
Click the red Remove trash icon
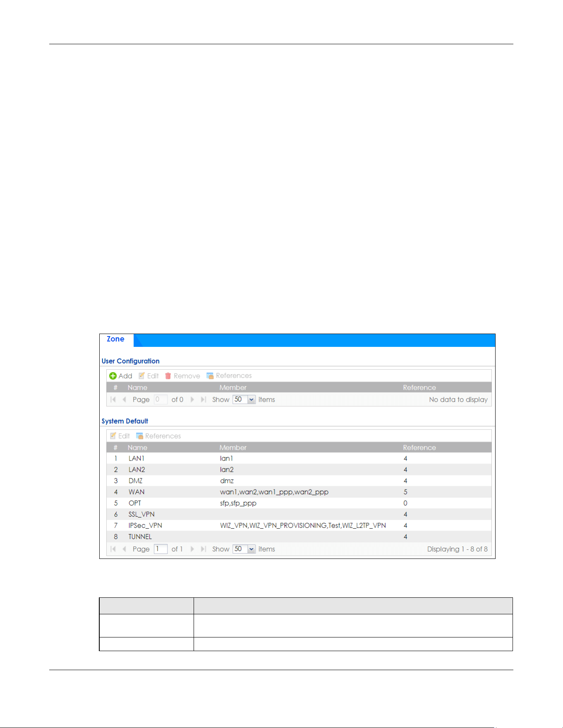pyautogui.click(x=168, y=376)
